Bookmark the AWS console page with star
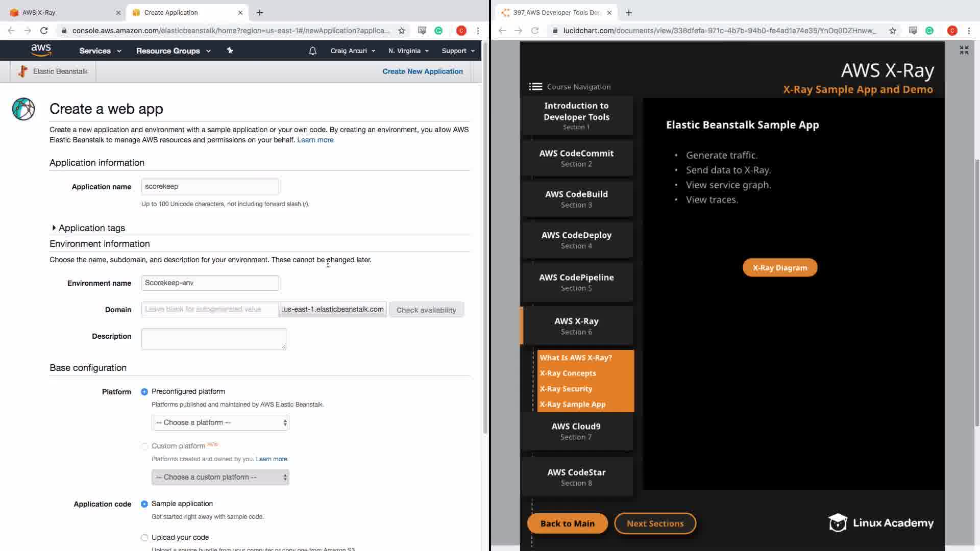Image resolution: width=980 pixels, height=551 pixels. pyautogui.click(x=402, y=31)
